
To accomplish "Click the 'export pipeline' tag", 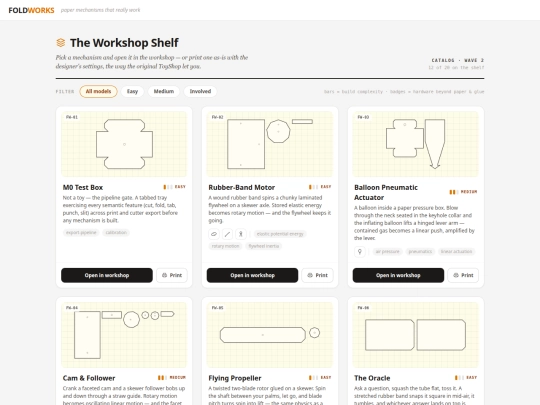I will tap(81, 233).
